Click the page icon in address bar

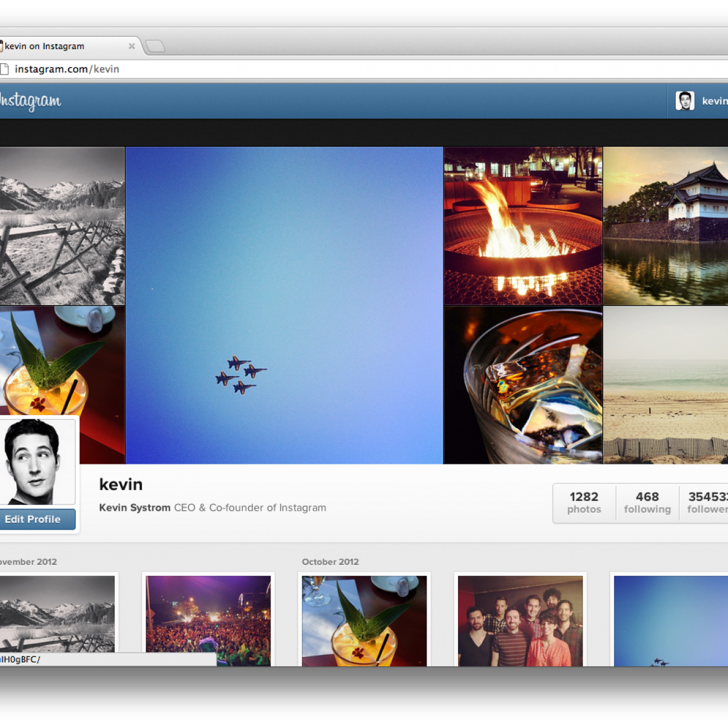tap(4, 69)
